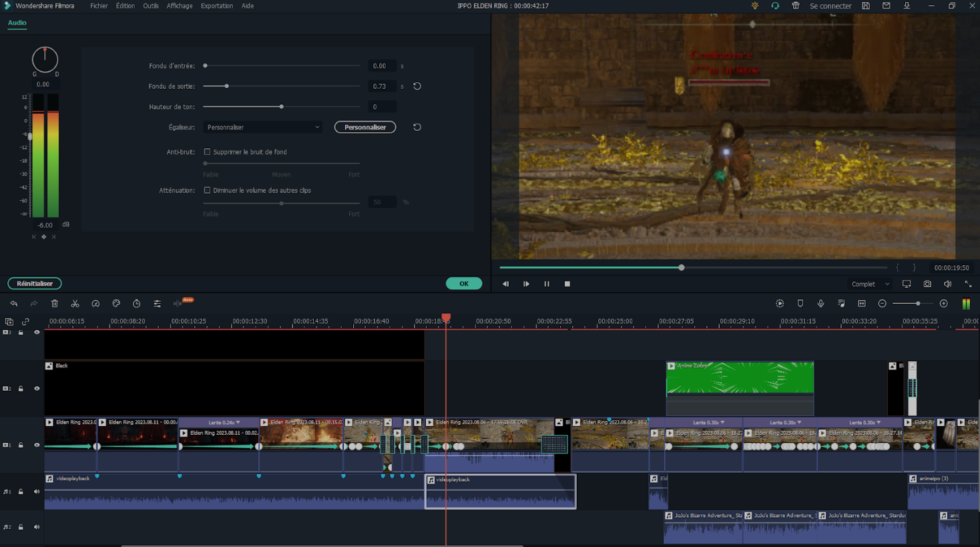980x547 pixels.
Task: Reset the Fondu de sortie value
Action: coord(417,86)
